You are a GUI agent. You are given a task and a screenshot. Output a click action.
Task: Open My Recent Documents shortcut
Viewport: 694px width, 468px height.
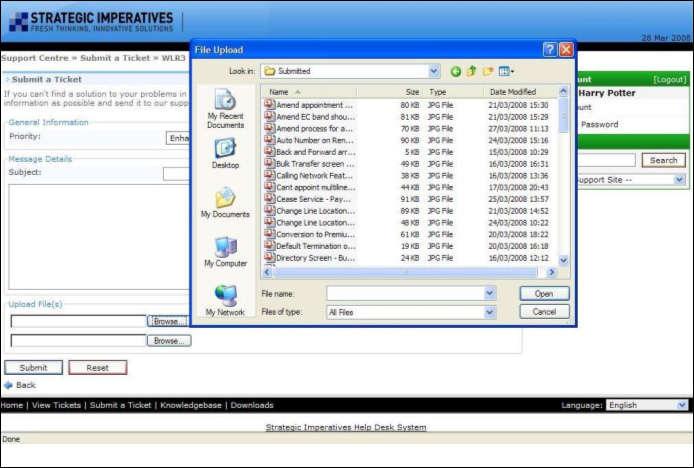point(225,108)
